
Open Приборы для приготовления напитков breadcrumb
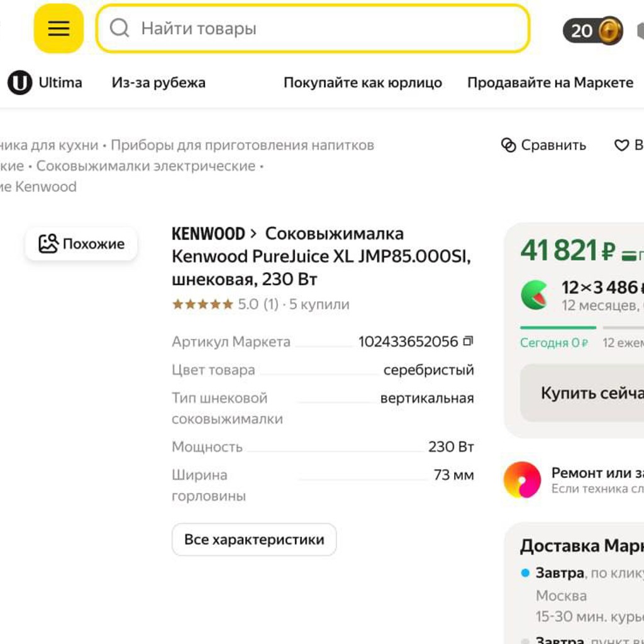pos(242,145)
